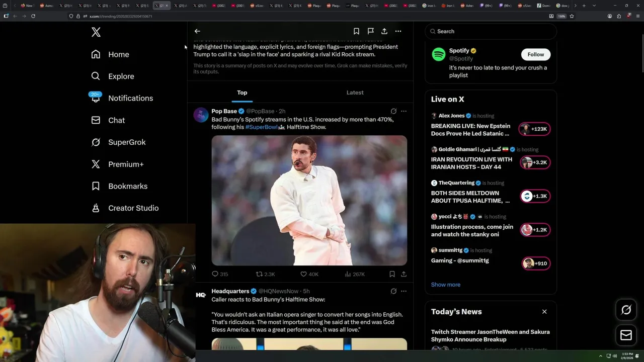Image resolution: width=644 pixels, height=362 pixels.
Task: Open the system tray volume icon
Action: [x=615, y=356]
